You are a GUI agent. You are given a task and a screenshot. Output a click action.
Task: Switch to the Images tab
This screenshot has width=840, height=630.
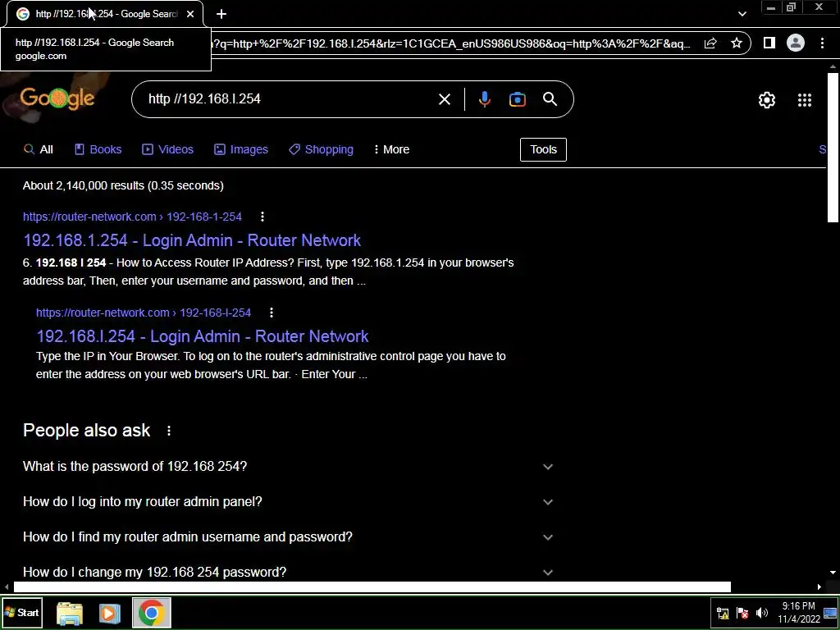[241, 149]
